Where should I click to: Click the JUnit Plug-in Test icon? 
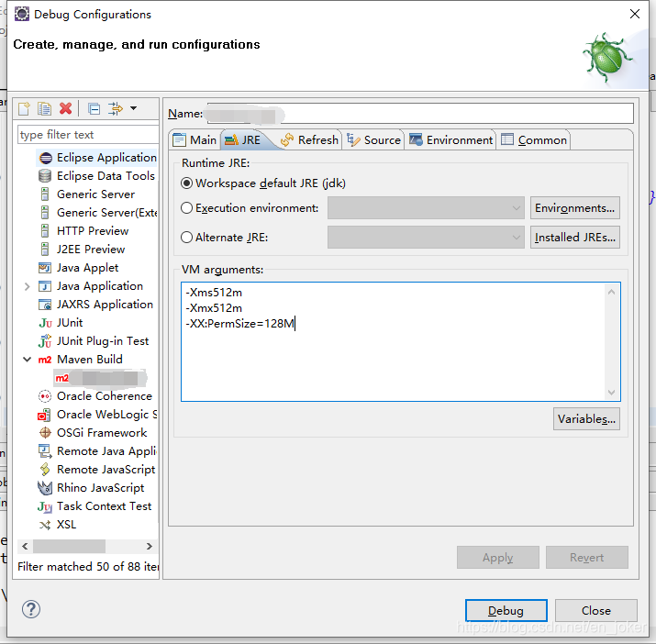point(45,341)
